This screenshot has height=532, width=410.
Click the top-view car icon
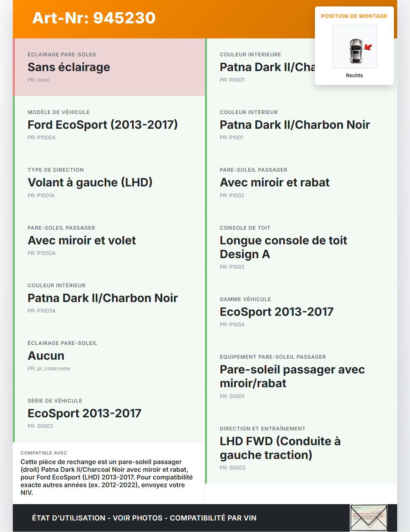pyautogui.click(x=356, y=51)
